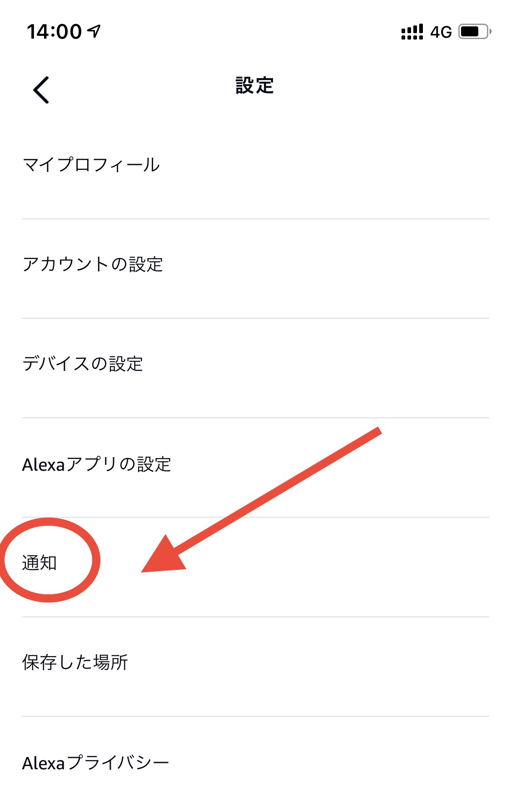The height and width of the screenshot is (812, 511).
Task: Click the divider line below アカウントの設定
Action: click(x=255, y=318)
